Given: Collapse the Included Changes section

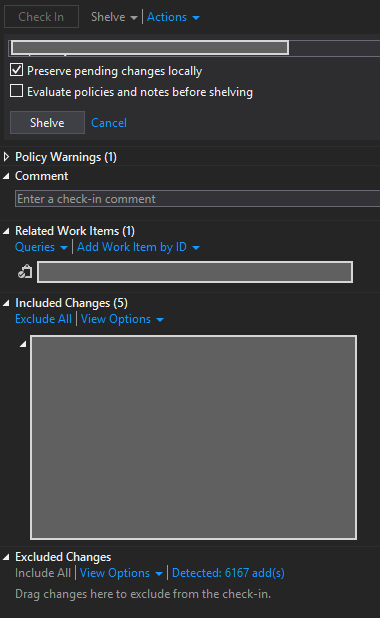Looking at the screenshot, I should [x=6, y=303].
